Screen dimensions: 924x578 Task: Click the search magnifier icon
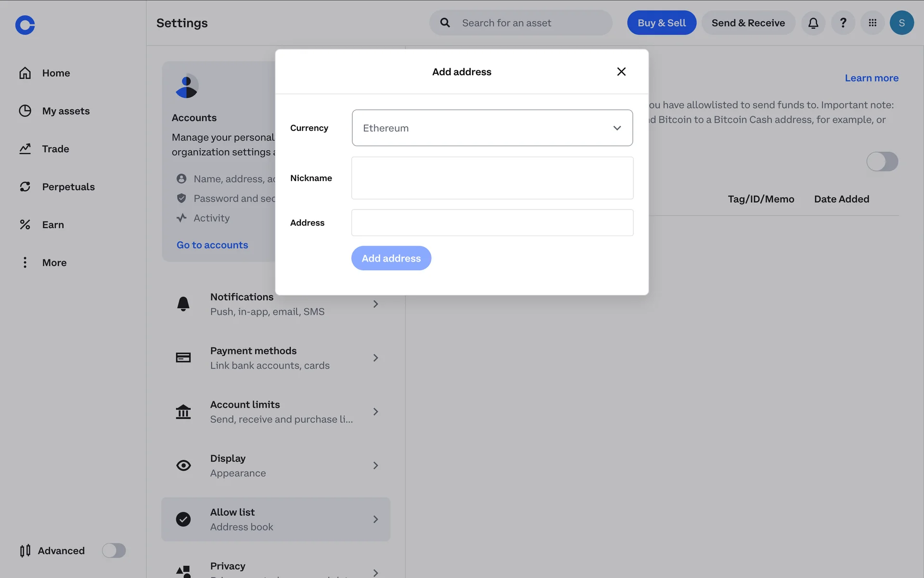445,23
